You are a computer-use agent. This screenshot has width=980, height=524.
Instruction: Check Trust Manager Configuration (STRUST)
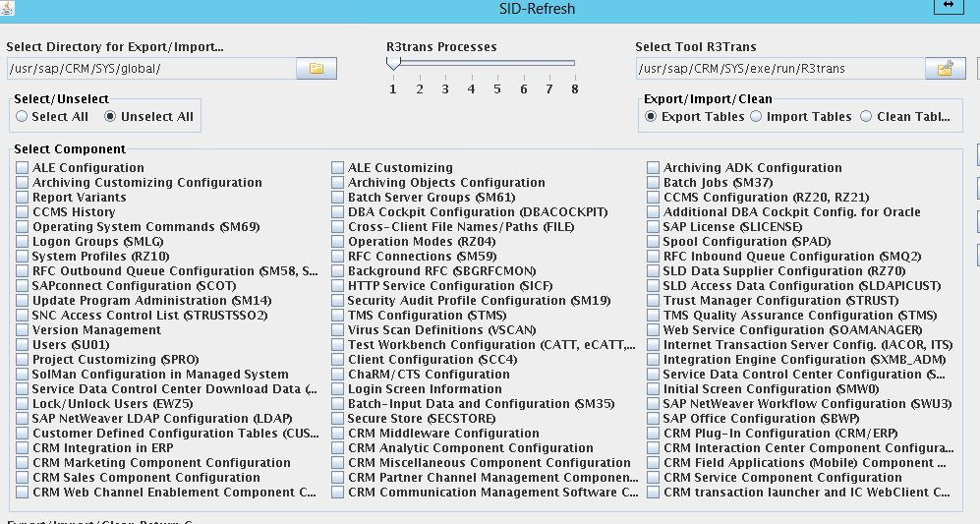[653, 300]
